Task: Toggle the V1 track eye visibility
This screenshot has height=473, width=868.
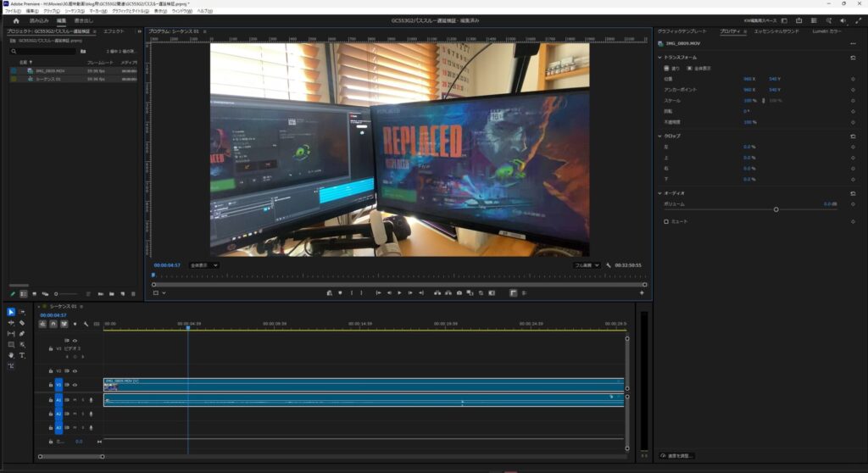Action: (x=75, y=384)
